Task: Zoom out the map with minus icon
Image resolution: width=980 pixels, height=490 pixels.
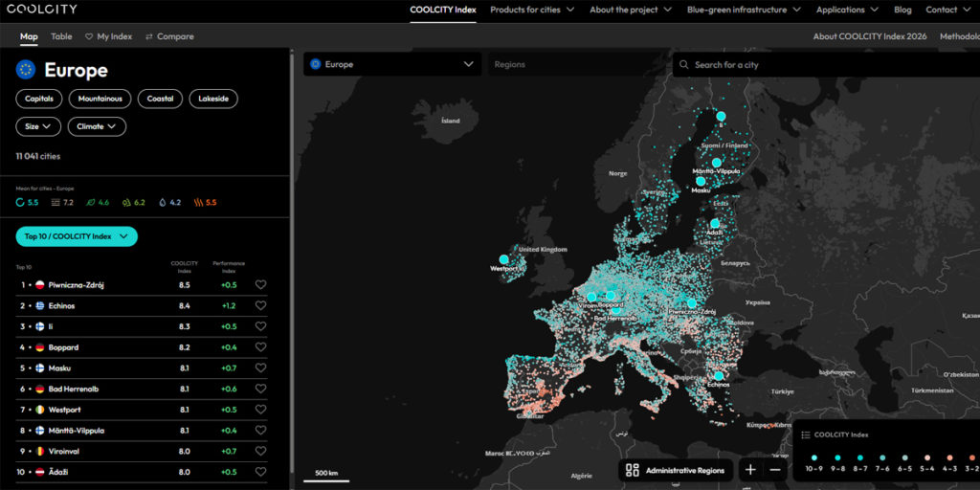Action: (x=775, y=470)
